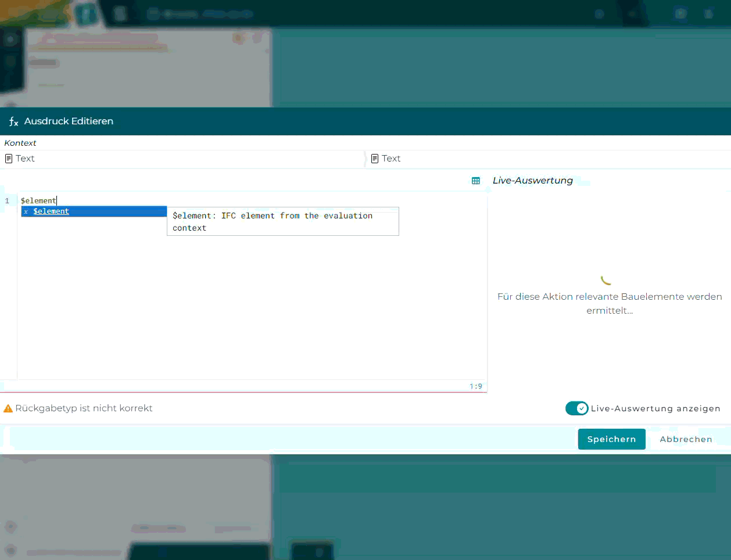
Task: Click the "Ausdruck Editieren" dialog title
Action: (x=69, y=121)
